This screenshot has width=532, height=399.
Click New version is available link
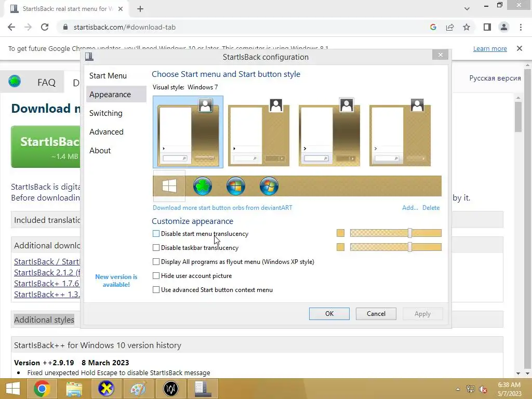click(x=116, y=281)
